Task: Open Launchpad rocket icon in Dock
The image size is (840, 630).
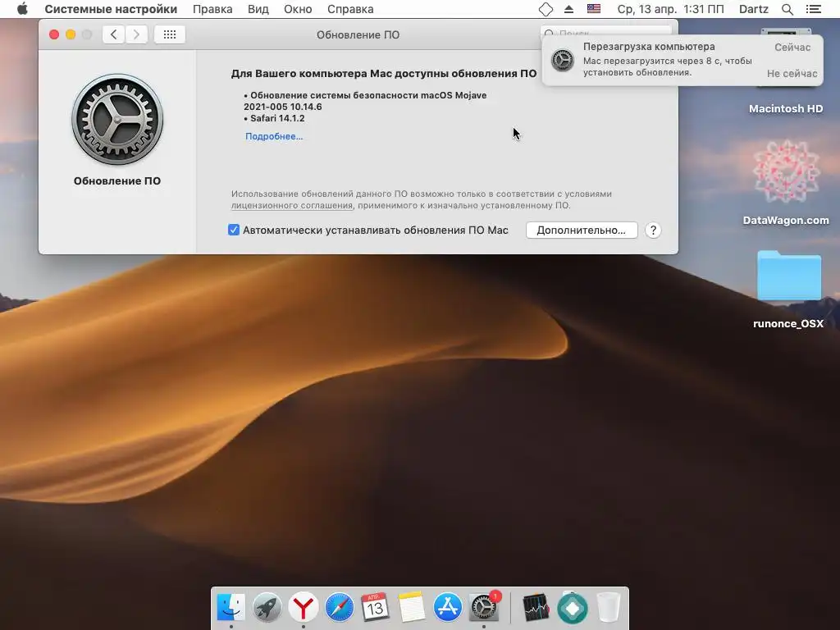Action: [267, 607]
